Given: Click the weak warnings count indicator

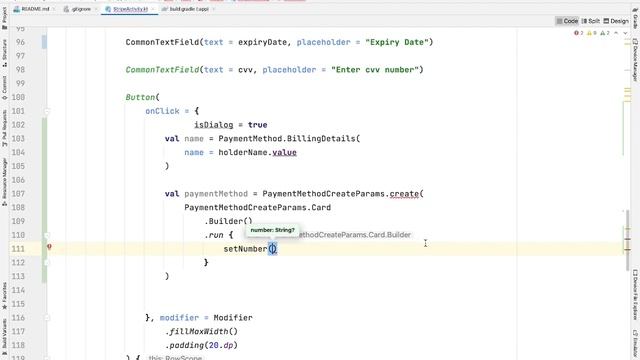Looking at the screenshot, I should click(x=605, y=33).
